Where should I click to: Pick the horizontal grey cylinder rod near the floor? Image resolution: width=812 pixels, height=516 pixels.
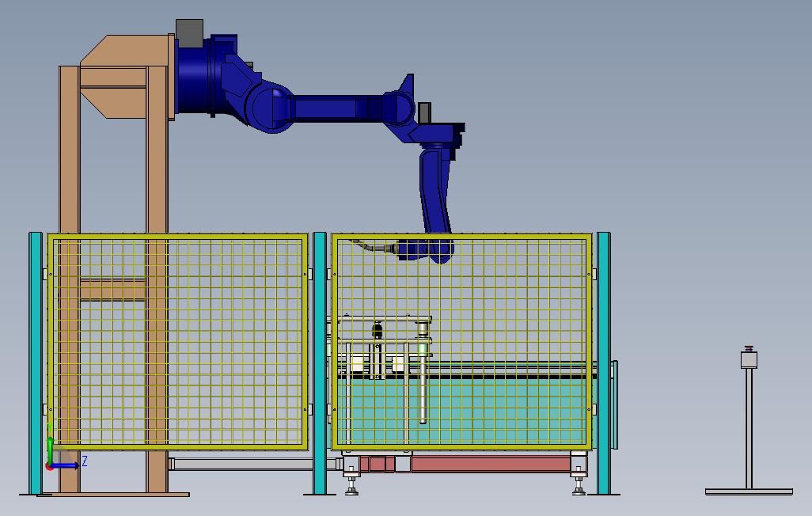[x=254, y=464]
